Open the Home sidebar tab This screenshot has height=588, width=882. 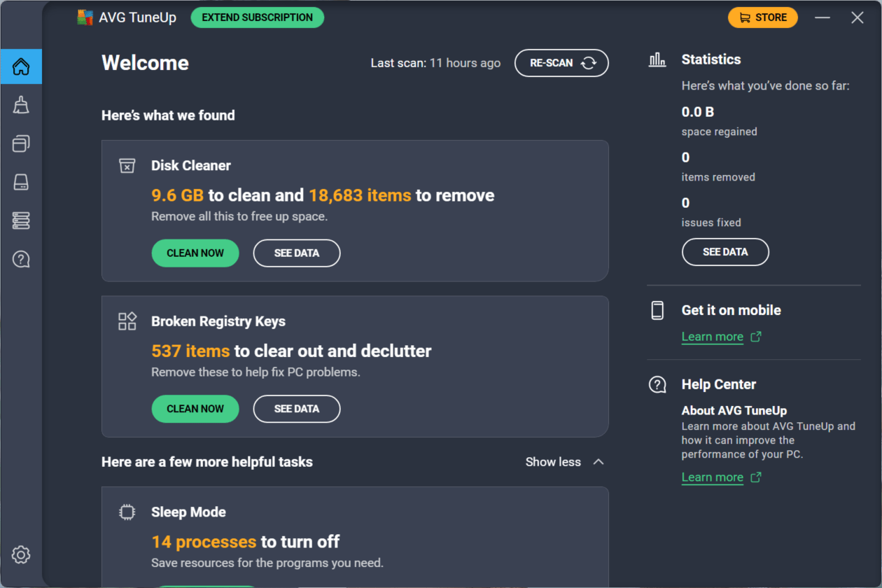point(21,66)
